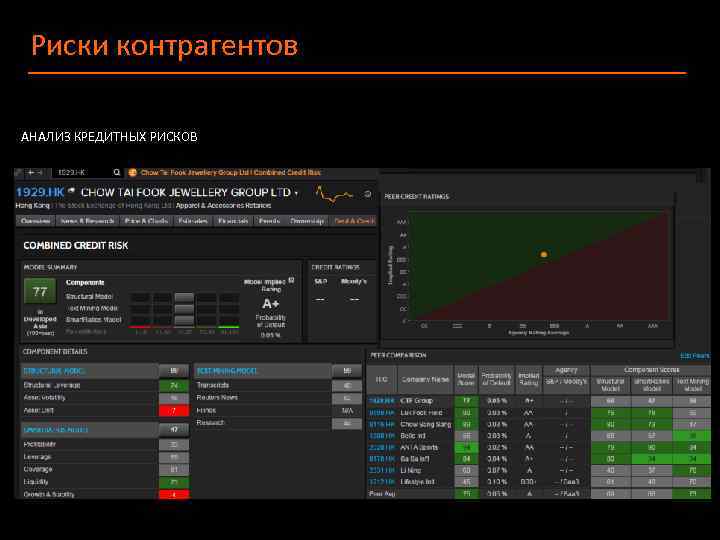This screenshot has width=720, height=540.
Task: Click the green Liquidity score cell
Action: tap(174, 482)
